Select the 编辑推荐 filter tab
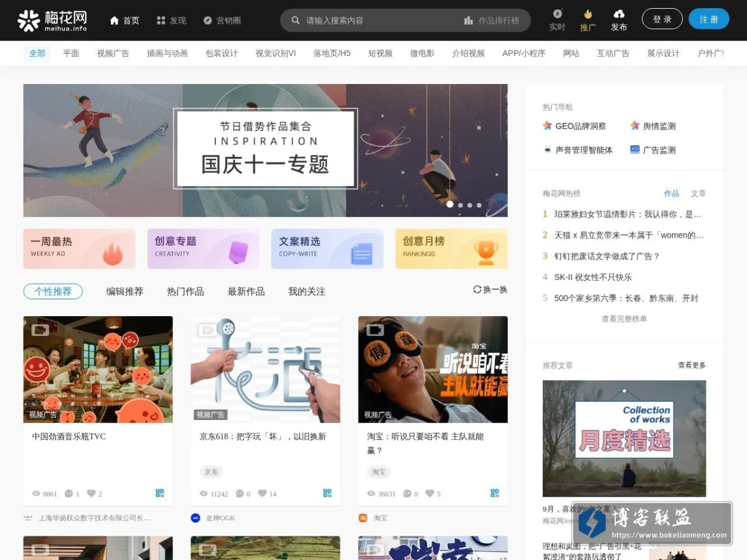The image size is (747, 560). tap(125, 291)
